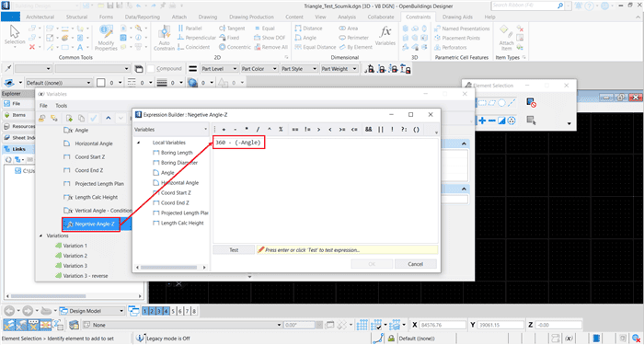Image resolution: width=644 pixels, height=345 pixels.
Task: Insert the division operator in Expression Builder
Action: click(258, 130)
